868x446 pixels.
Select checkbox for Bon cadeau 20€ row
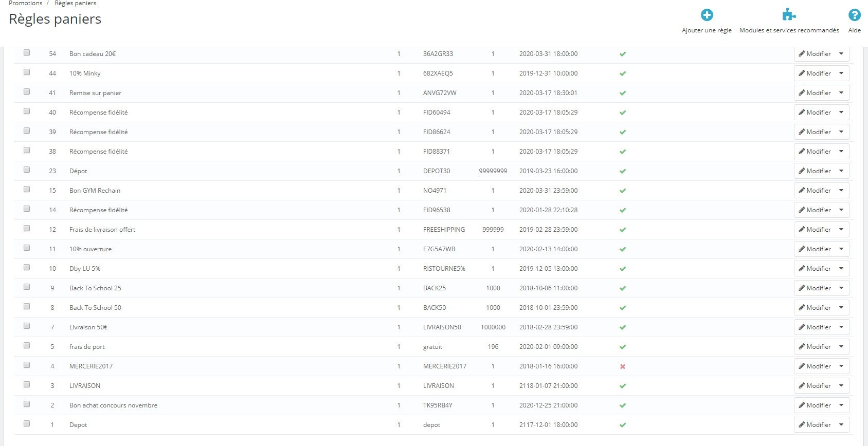point(27,52)
